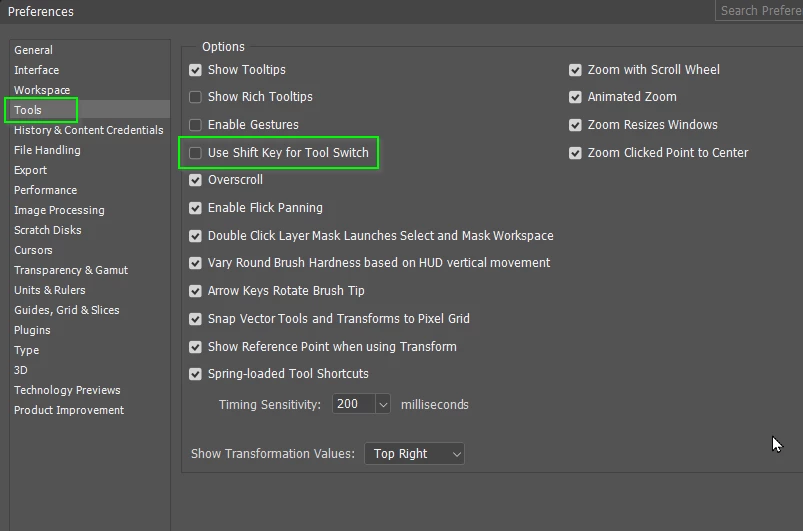
Task: Click the Search Preferences field
Action: [x=759, y=10]
